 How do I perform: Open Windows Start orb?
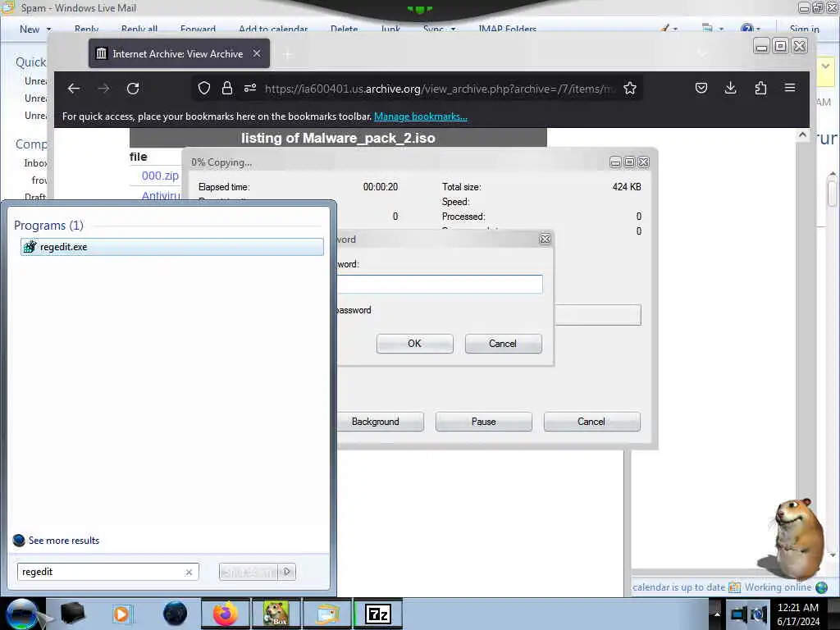(x=21, y=614)
